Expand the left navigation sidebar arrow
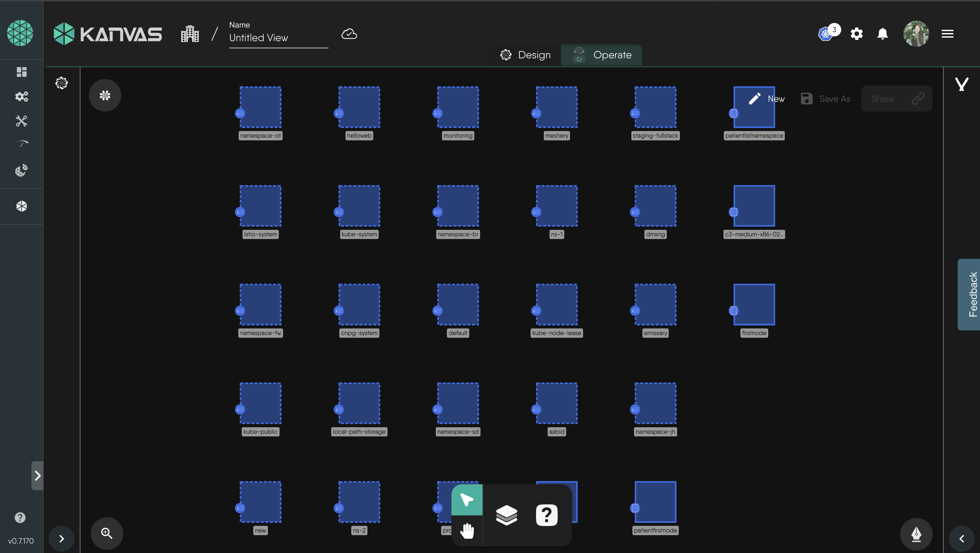980x553 pixels. [x=37, y=476]
